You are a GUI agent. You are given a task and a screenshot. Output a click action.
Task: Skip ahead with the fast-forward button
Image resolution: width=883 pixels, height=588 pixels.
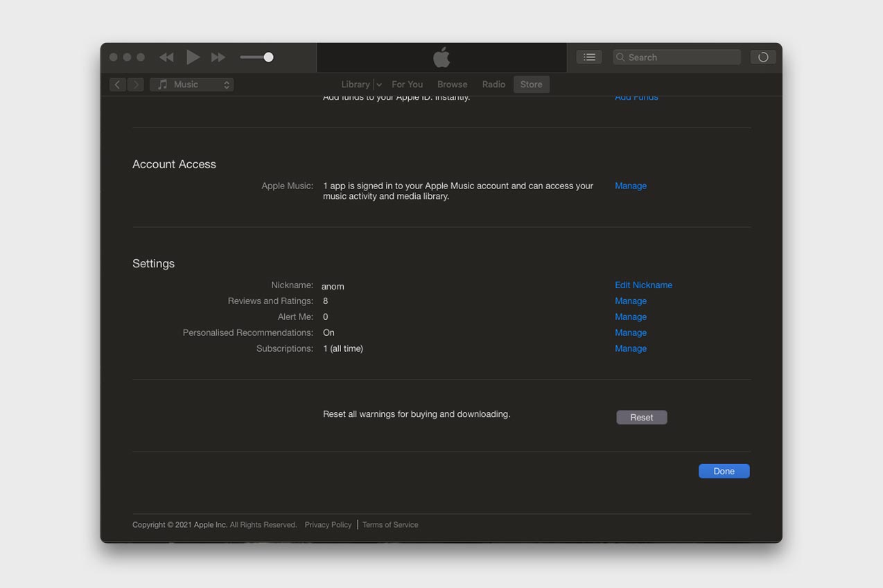pyautogui.click(x=218, y=57)
